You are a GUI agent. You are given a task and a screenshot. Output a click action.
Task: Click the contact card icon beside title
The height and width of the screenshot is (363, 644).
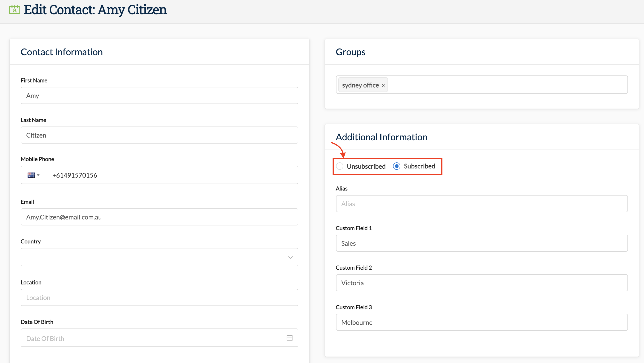click(14, 10)
